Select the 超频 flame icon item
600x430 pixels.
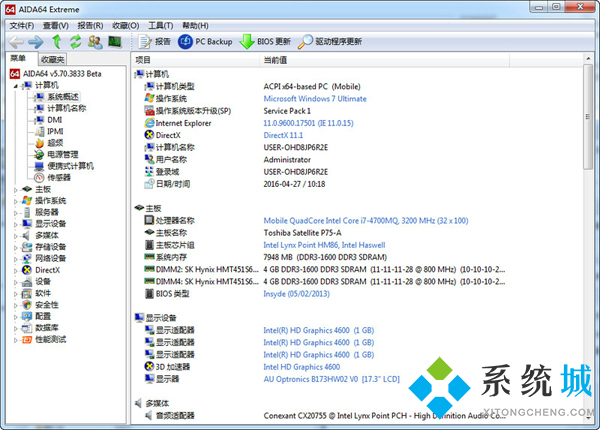(x=39, y=143)
